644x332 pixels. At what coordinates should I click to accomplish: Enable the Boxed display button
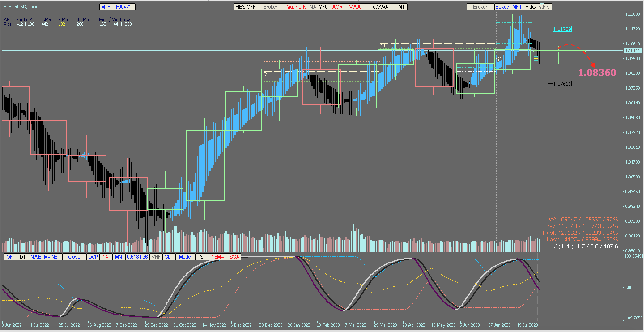point(502,7)
